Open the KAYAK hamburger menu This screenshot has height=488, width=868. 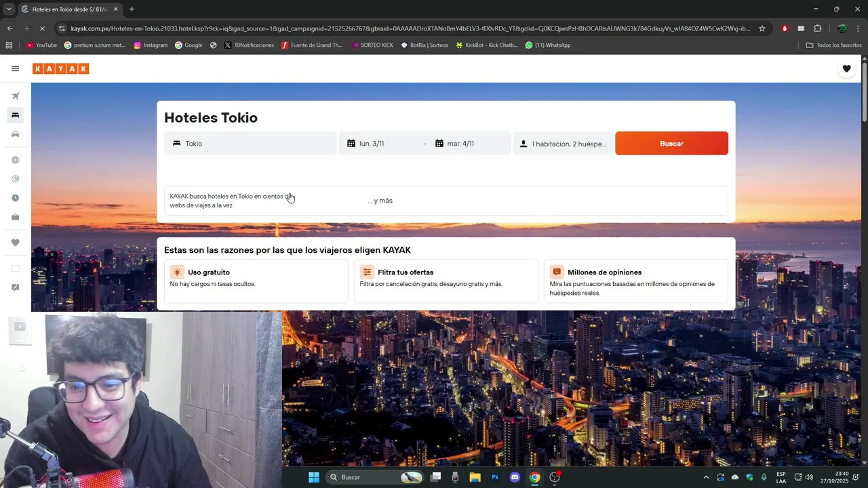(15, 68)
